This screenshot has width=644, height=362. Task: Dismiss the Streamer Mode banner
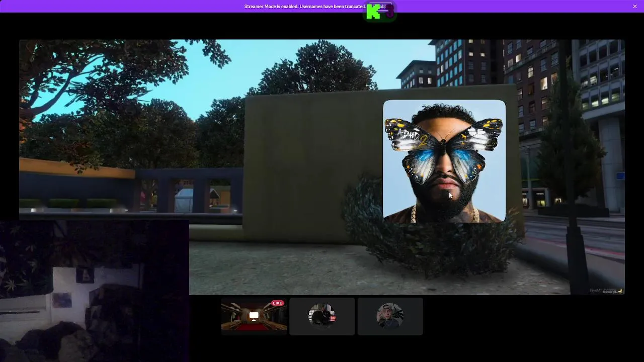(634, 6)
